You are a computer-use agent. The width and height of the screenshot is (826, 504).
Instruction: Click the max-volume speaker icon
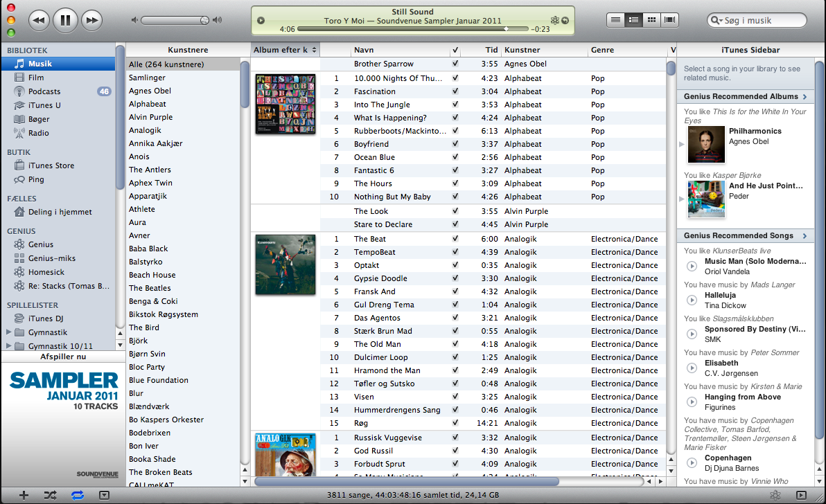click(217, 20)
